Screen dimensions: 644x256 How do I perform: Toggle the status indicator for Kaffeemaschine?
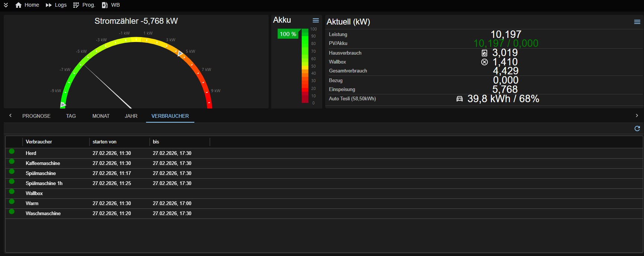[12, 161]
